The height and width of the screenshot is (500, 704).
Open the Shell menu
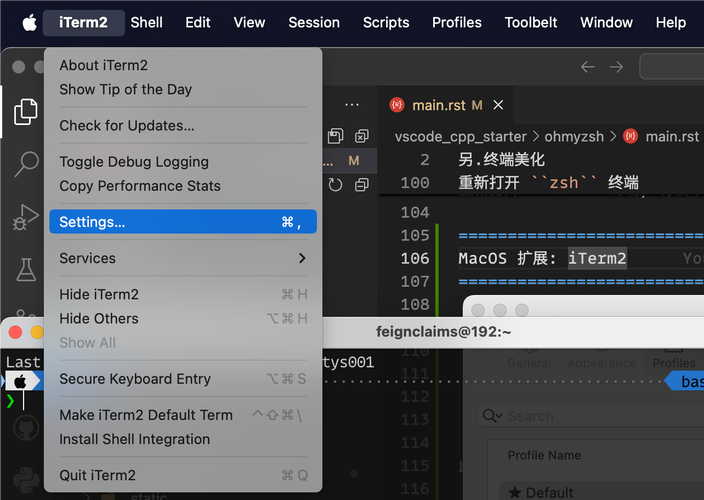(146, 22)
